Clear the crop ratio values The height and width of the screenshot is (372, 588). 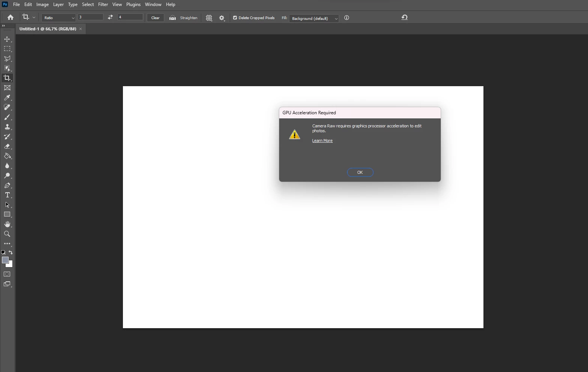point(155,18)
